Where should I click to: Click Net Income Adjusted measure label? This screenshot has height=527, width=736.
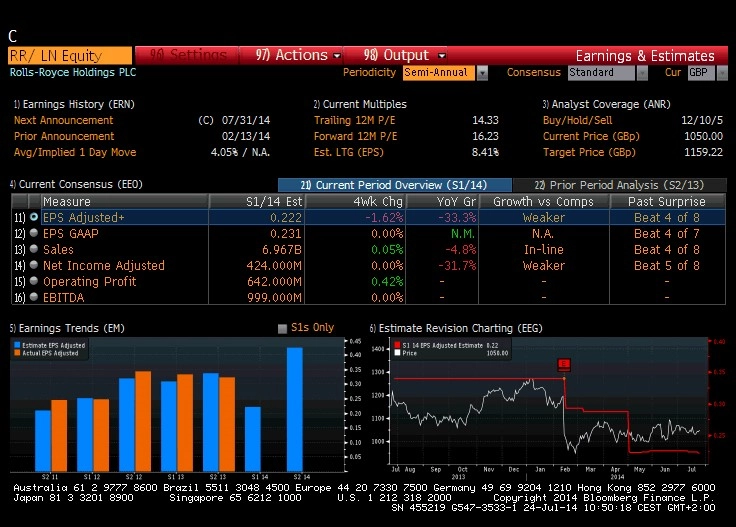[x=104, y=265]
